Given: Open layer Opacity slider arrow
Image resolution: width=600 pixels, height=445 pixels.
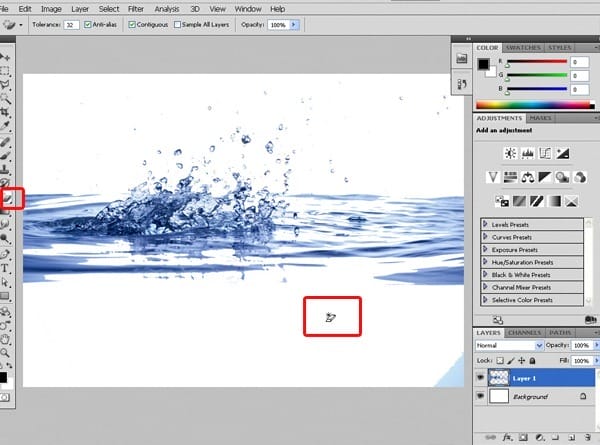Looking at the screenshot, I should [596, 345].
